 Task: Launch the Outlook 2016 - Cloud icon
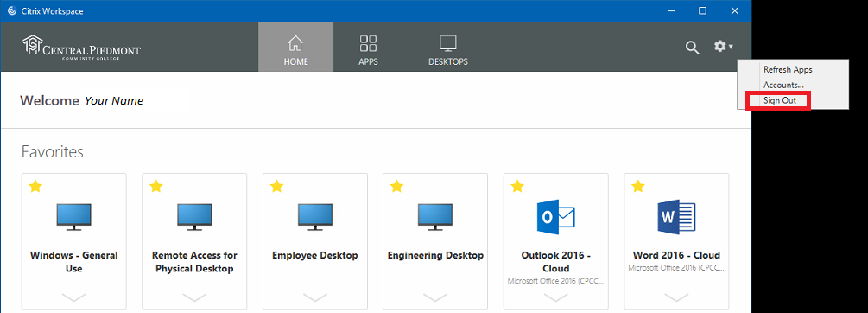(x=556, y=216)
